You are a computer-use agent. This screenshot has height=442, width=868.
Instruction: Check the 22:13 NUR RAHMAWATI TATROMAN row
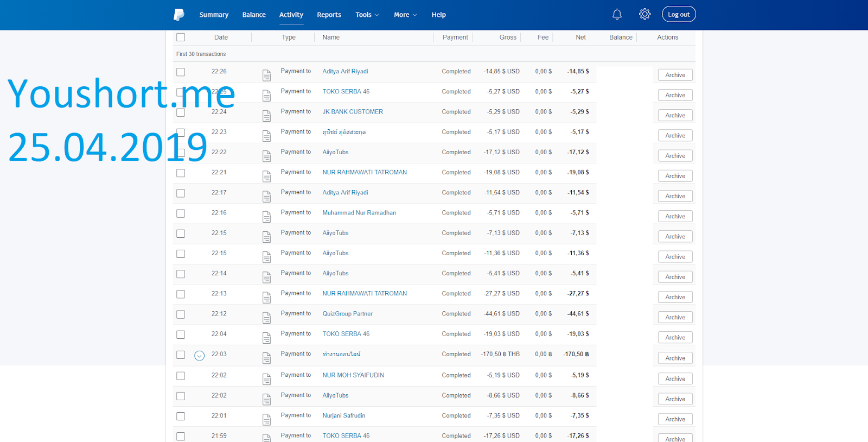coord(181,294)
